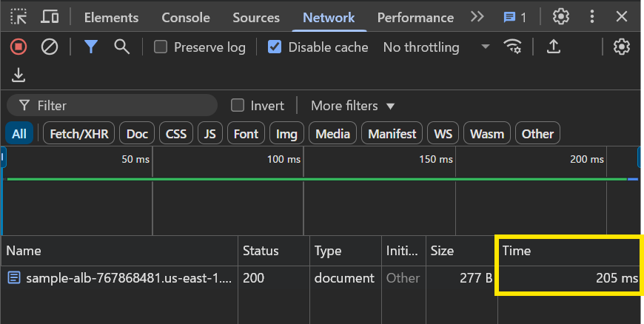Export HAR with the download arrow icon
644x324 pixels.
pos(19,75)
